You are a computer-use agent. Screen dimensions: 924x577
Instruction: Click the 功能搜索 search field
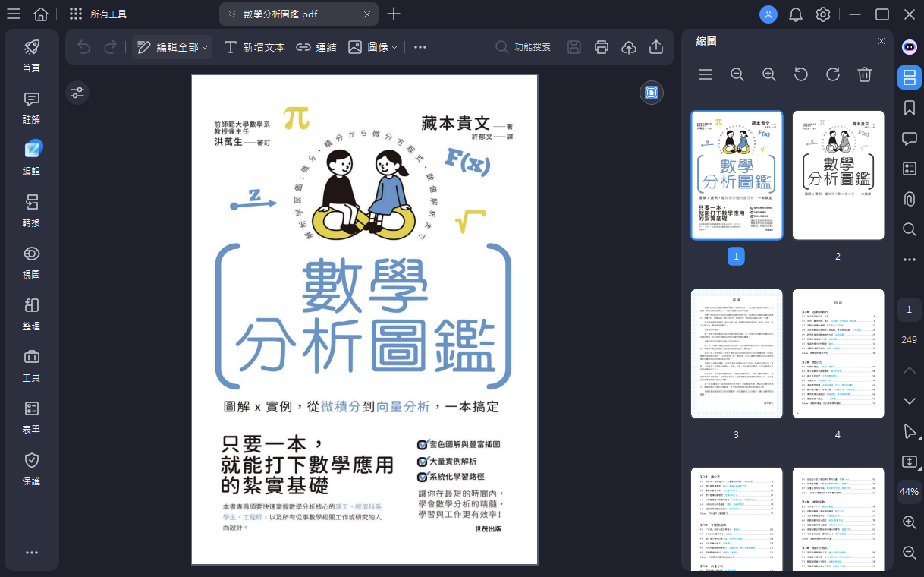click(523, 47)
